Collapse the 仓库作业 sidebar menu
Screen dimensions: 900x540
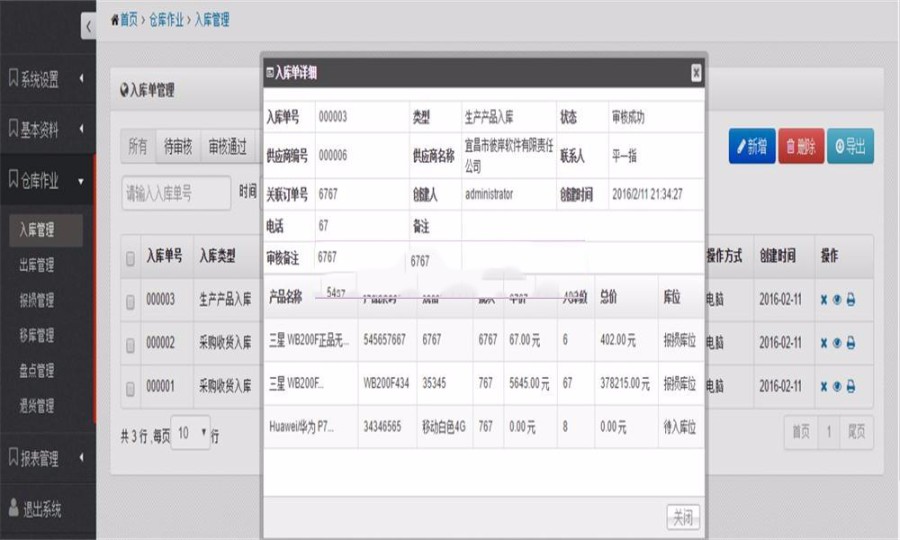(47, 180)
